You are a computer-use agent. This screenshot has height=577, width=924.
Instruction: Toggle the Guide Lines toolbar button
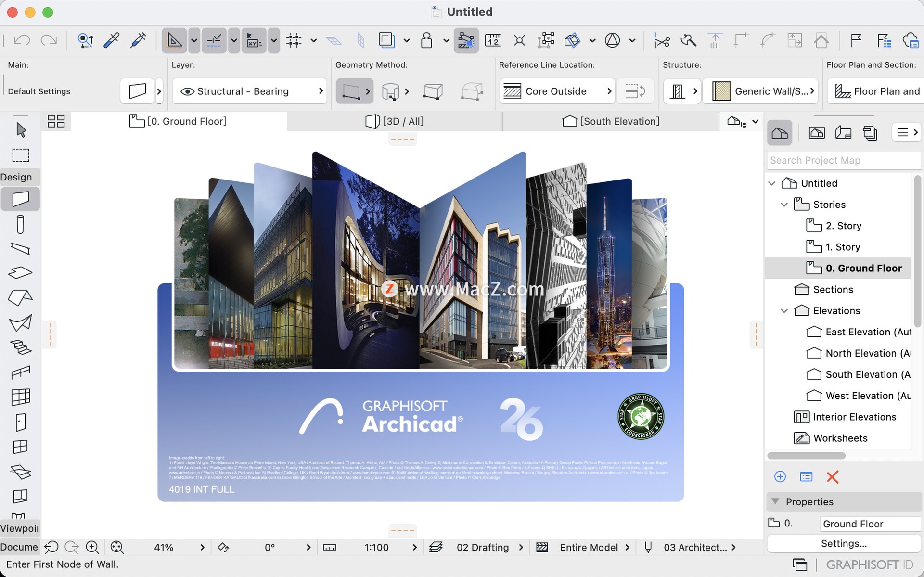click(x=174, y=40)
